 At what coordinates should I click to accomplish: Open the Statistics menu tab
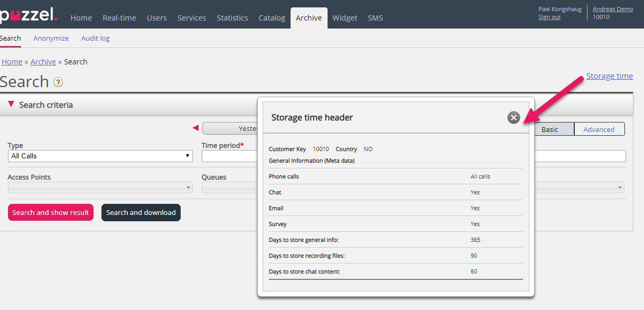tap(232, 18)
